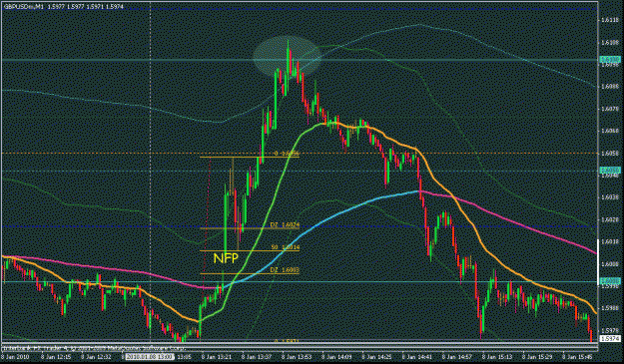Click the 8 Jan 14:25 time label
This screenshot has width=624, height=364.
(x=376, y=357)
